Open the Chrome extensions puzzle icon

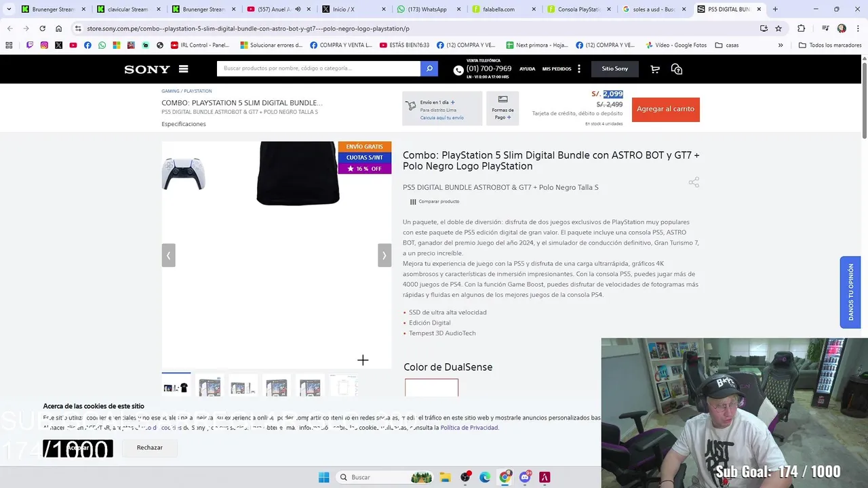[801, 28]
